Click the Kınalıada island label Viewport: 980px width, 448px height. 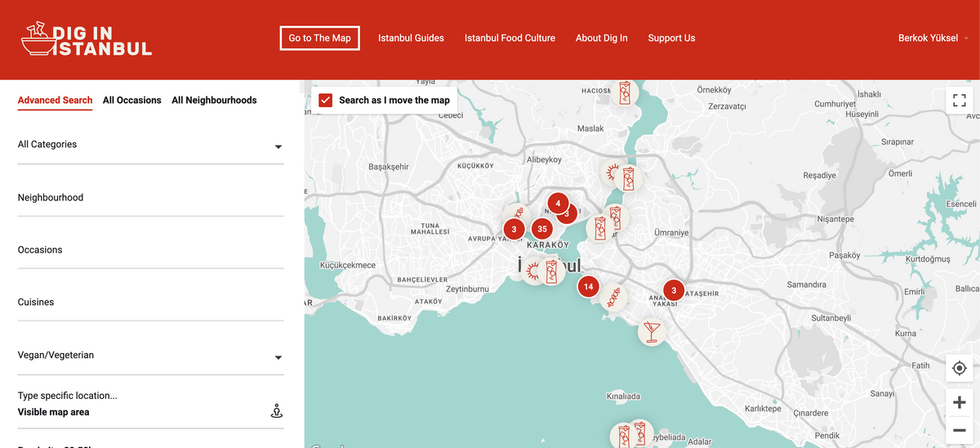click(x=624, y=396)
